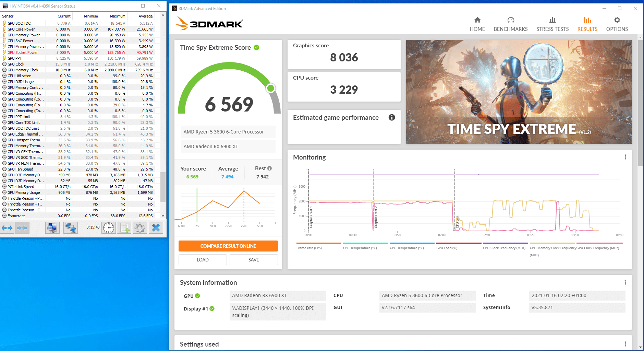The width and height of the screenshot is (644, 351).
Task: Click the CPU score card showing 3 229
Action: [x=344, y=87]
